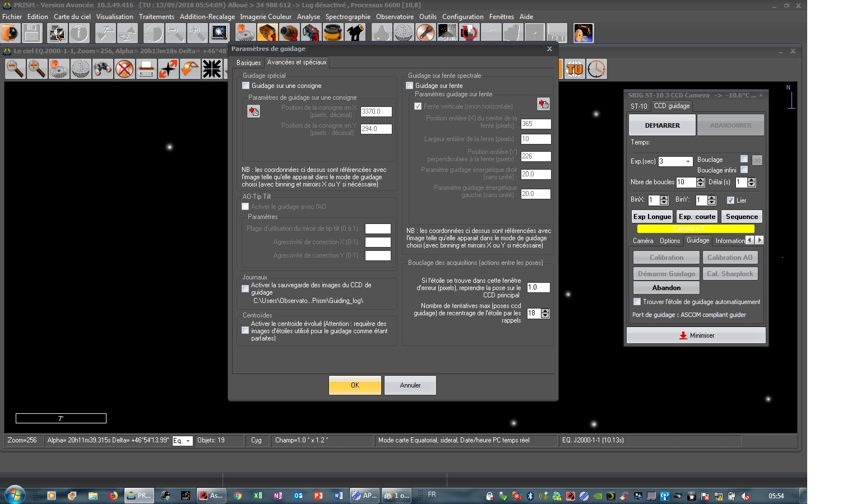Click the error window pixels input field

click(x=538, y=287)
